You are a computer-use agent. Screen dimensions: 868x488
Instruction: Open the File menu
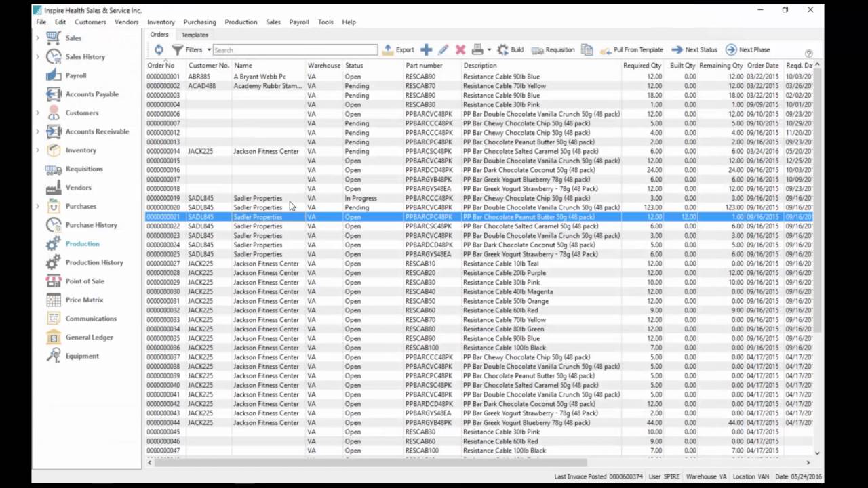pos(41,22)
